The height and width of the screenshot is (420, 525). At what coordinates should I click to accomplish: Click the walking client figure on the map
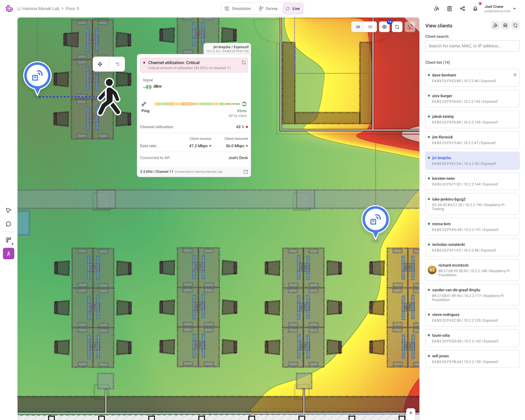click(109, 97)
